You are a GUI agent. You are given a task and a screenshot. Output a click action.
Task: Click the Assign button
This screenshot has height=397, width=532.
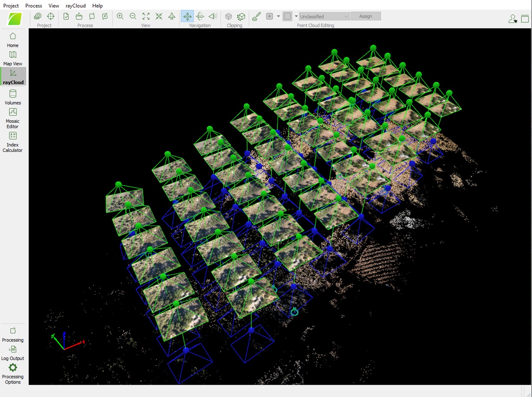(x=365, y=16)
